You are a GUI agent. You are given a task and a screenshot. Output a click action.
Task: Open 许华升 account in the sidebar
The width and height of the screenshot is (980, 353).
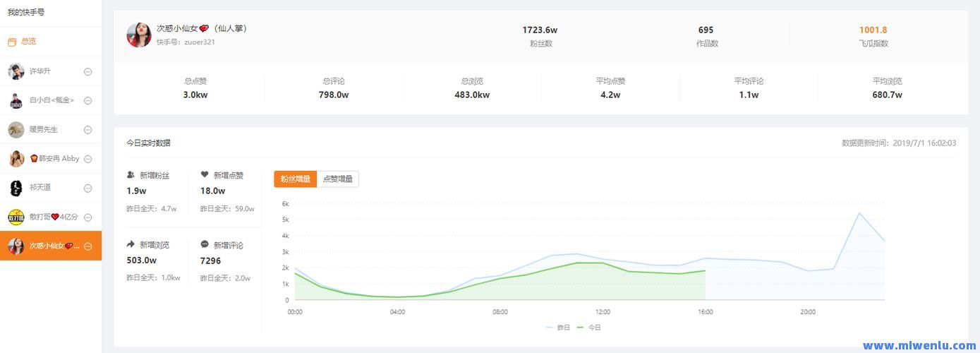(x=40, y=71)
